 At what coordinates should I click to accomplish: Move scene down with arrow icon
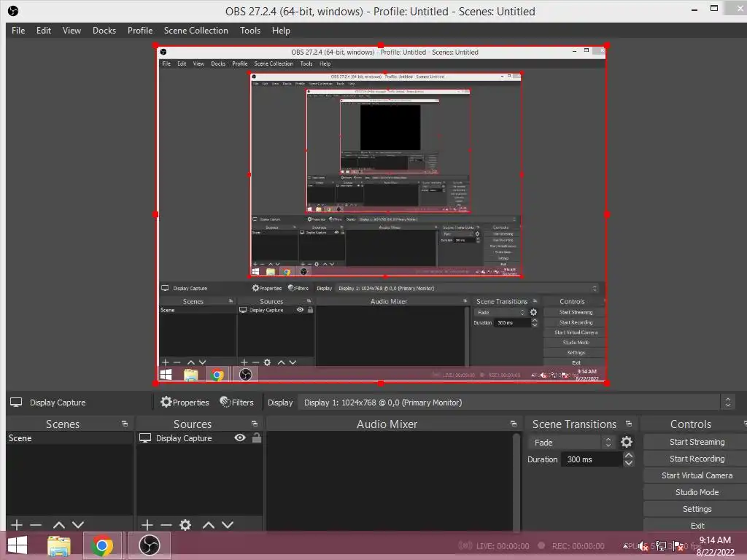[x=78, y=525]
